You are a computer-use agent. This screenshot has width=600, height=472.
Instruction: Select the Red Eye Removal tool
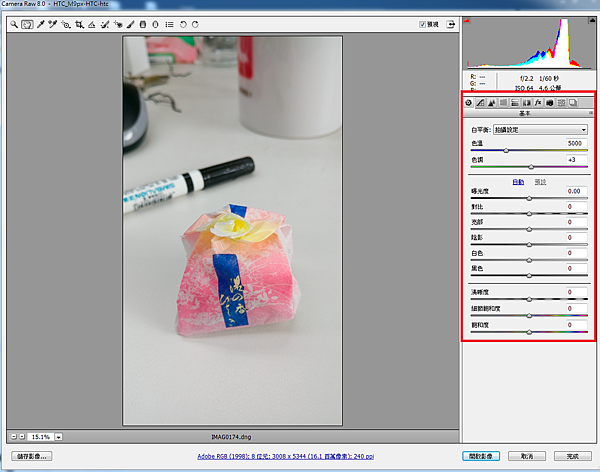pos(118,24)
